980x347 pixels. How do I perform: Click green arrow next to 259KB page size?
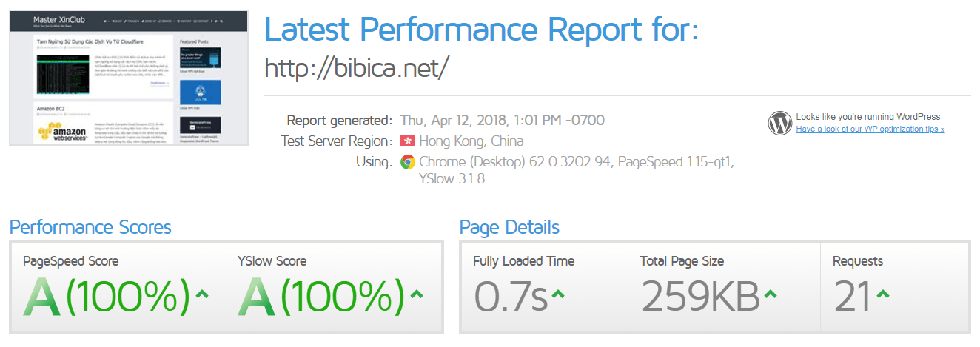click(x=771, y=294)
